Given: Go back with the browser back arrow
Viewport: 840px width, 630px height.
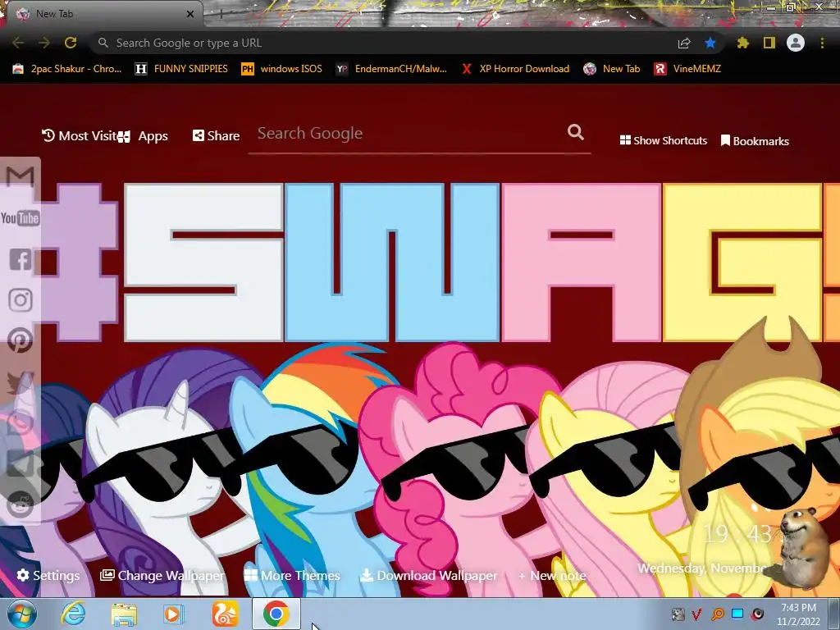Looking at the screenshot, I should click(x=18, y=43).
